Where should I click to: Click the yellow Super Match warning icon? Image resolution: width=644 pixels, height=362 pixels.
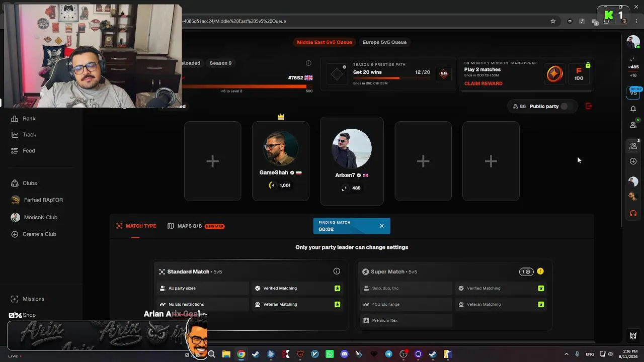(540, 271)
